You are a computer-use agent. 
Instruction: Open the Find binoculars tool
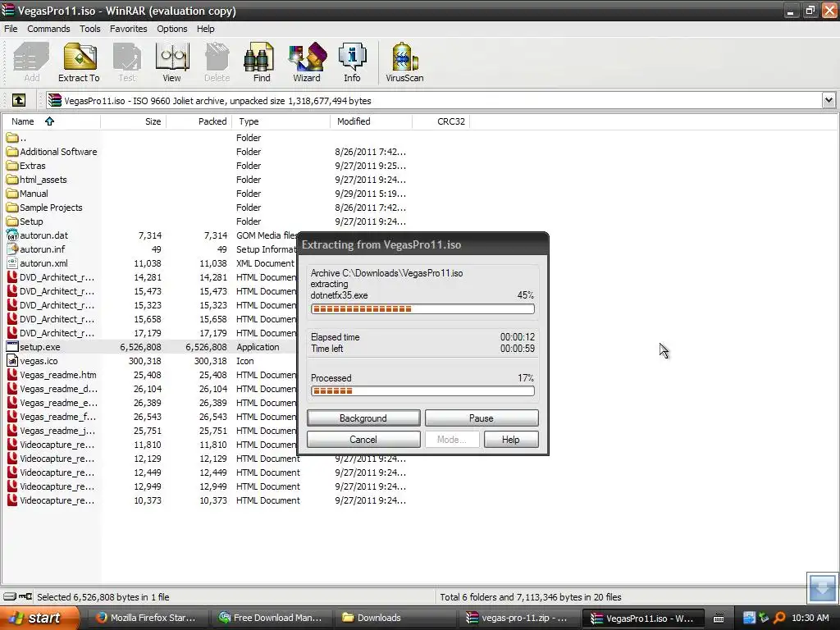point(262,62)
